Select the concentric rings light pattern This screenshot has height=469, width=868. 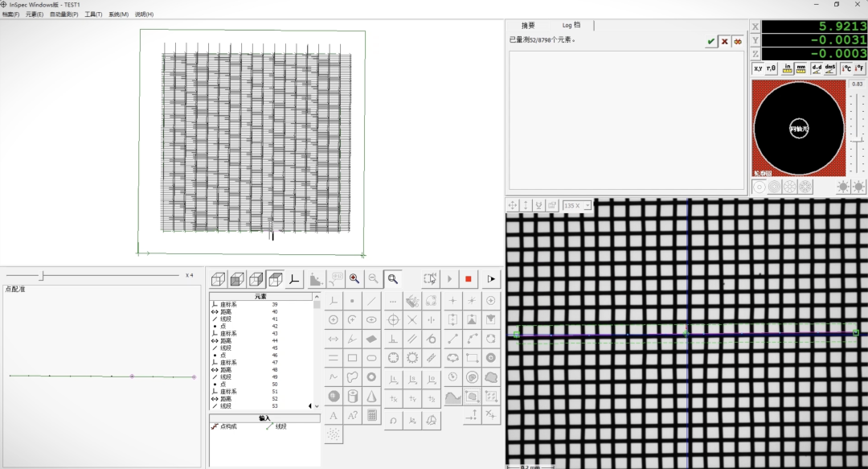(775, 187)
